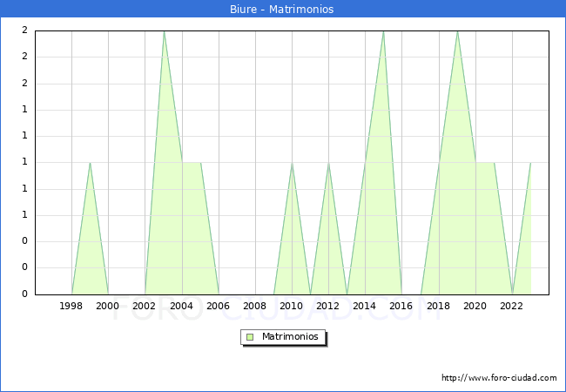This screenshot has height=392, width=566.
Task: Select the 2014 x-axis label
Action: (x=365, y=306)
